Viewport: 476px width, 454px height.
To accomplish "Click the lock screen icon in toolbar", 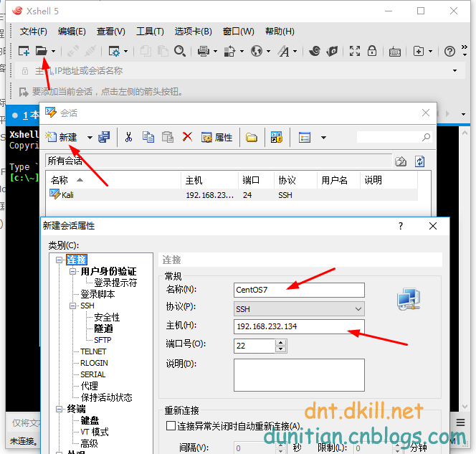I will [x=372, y=51].
